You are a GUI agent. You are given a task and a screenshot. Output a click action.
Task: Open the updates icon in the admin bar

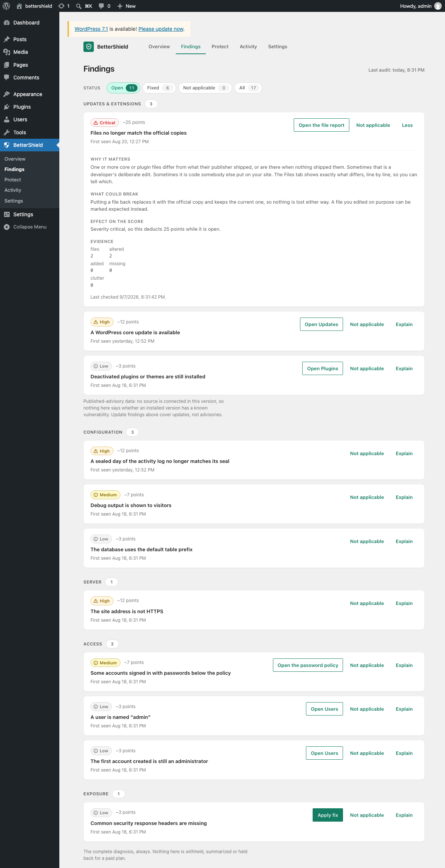(62, 6)
